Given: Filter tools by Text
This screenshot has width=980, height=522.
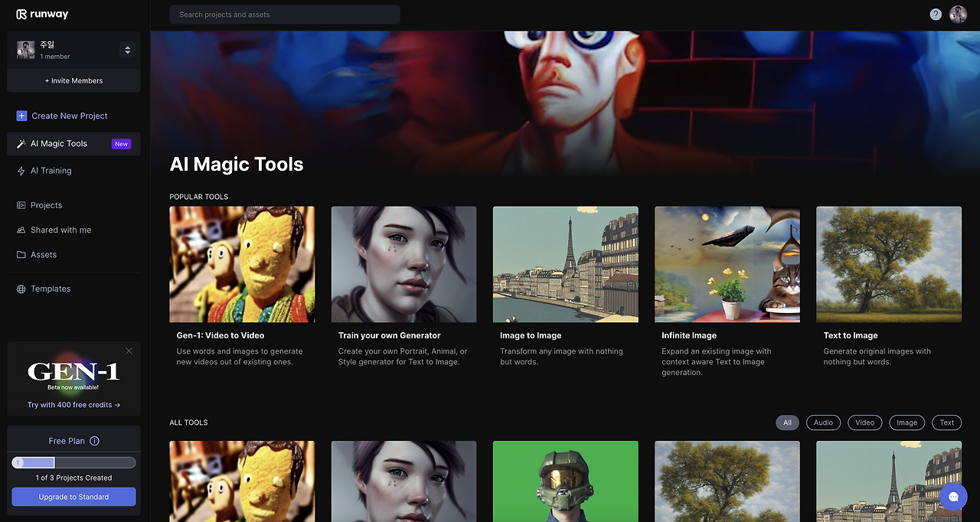Looking at the screenshot, I should click(947, 422).
